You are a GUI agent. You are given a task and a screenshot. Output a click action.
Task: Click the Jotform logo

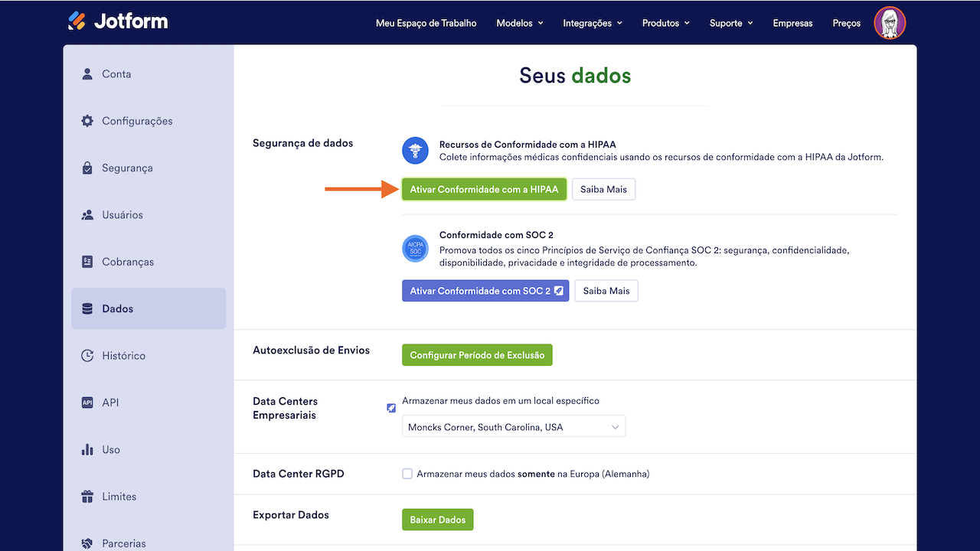click(117, 21)
